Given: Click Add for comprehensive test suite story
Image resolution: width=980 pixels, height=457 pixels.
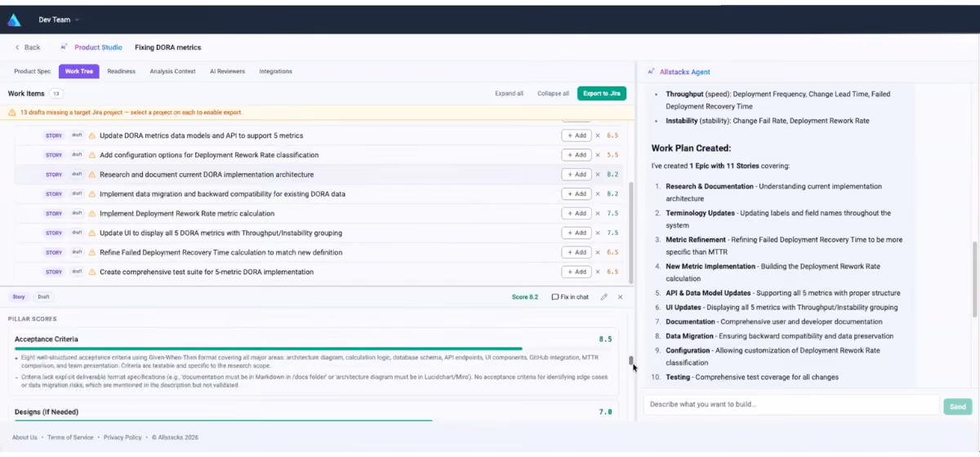Looking at the screenshot, I should (576, 273).
